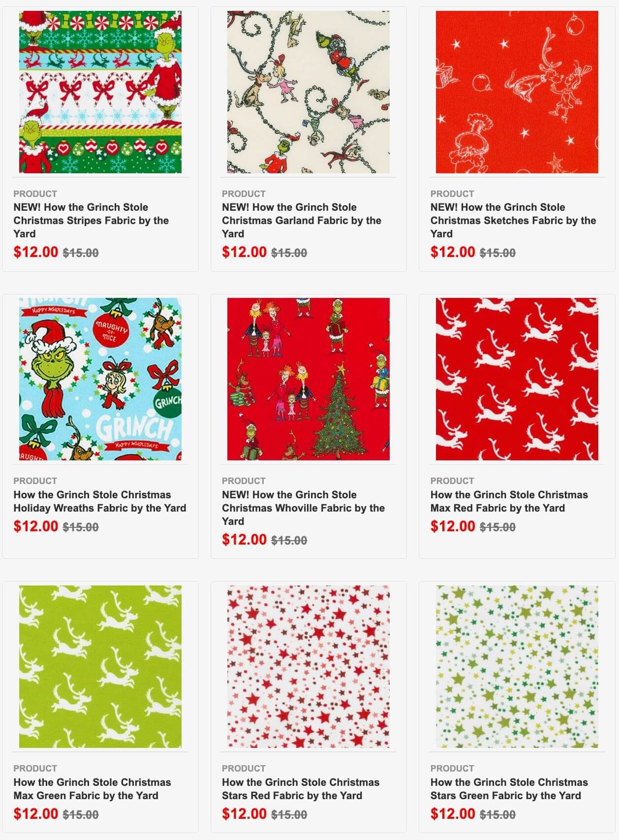Viewport: 619px width, 840px height.
Task: Click the Stars Red Fabric title link
Action: (x=301, y=789)
